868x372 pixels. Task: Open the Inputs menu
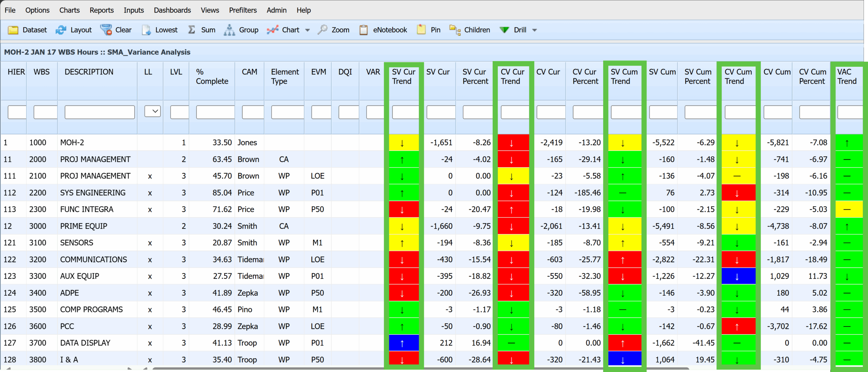[134, 10]
